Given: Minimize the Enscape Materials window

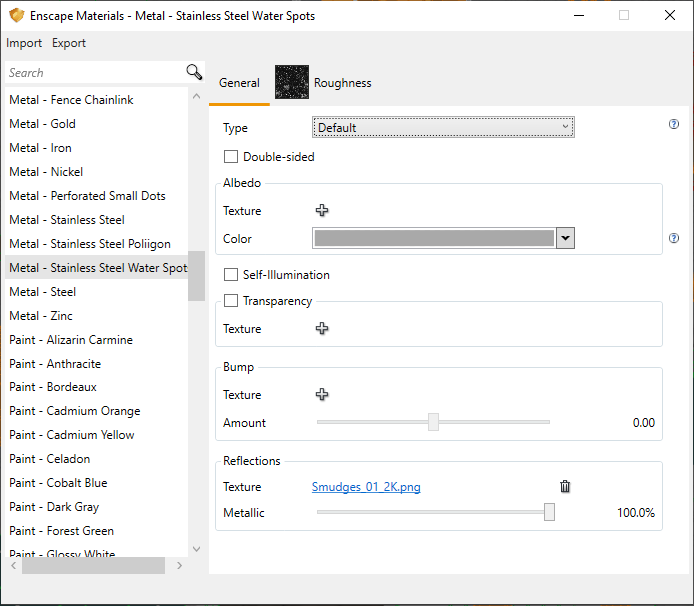Looking at the screenshot, I should pyautogui.click(x=578, y=15).
